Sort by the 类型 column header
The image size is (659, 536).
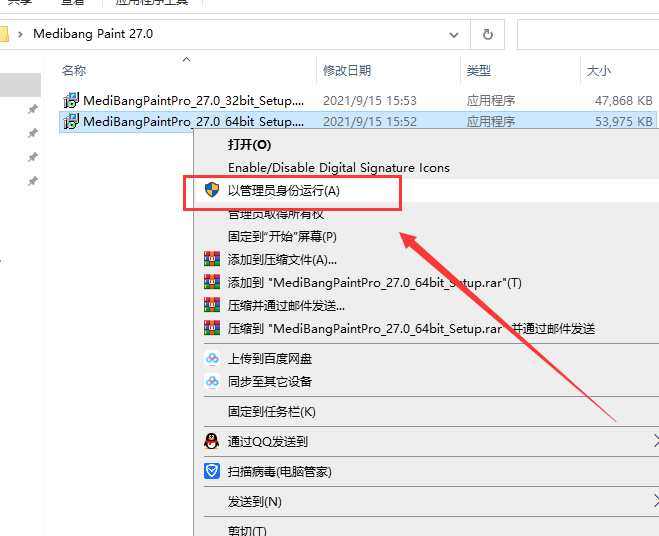click(478, 70)
